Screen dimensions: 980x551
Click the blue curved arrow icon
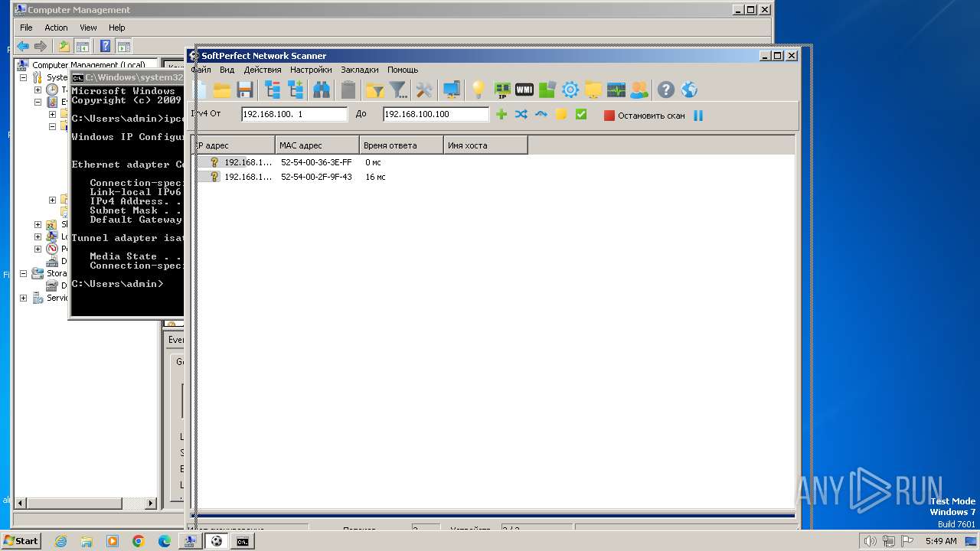(x=541, y=115)
